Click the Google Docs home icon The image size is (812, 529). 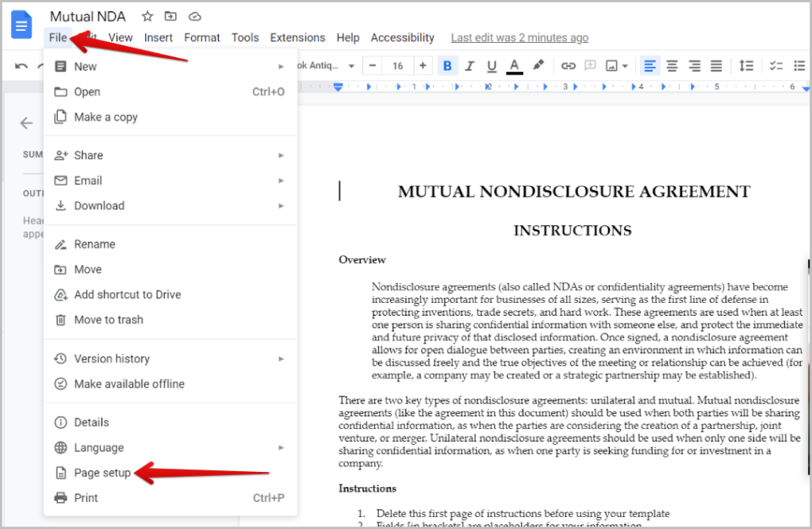click(x=21, y=25)
